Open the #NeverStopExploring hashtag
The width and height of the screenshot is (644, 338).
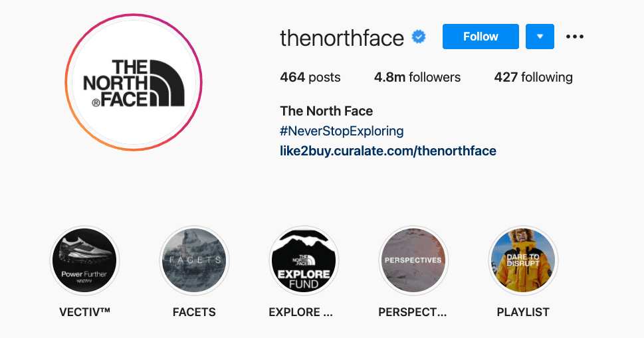click(x=342, y=131)
